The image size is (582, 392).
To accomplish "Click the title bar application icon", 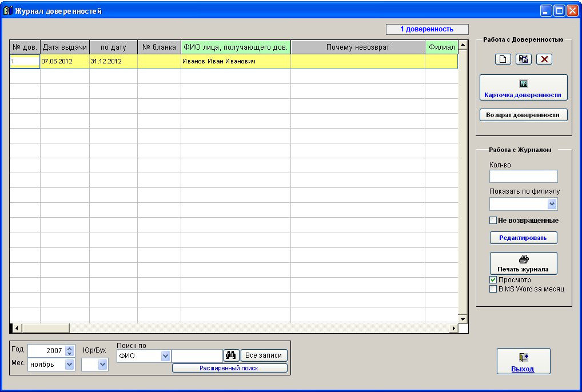I will (8, 11).
